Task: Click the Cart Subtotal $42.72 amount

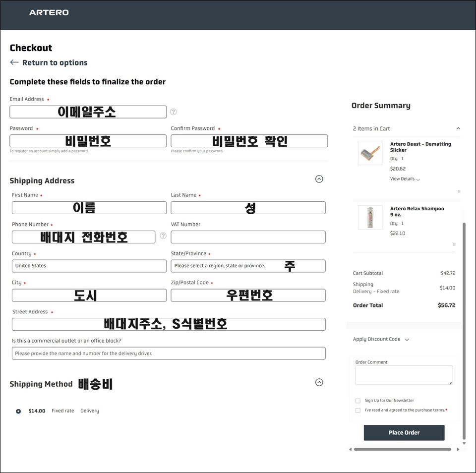Action: point(448,273)
